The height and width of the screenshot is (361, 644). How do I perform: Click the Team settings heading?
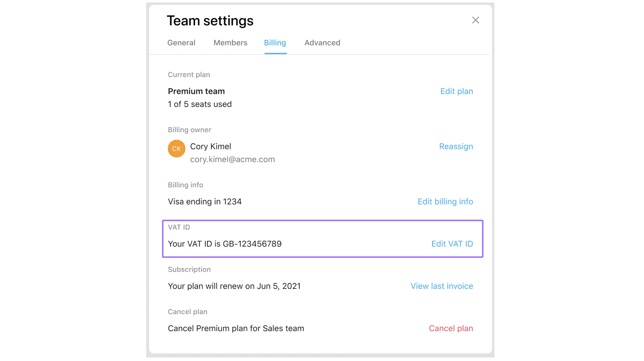tap(210, 21)
